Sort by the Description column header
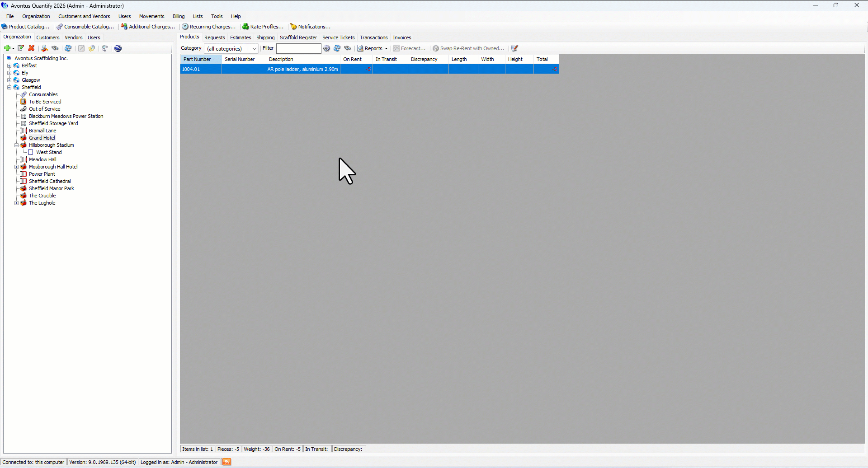The image size is (868, 468). click(303, 59)
